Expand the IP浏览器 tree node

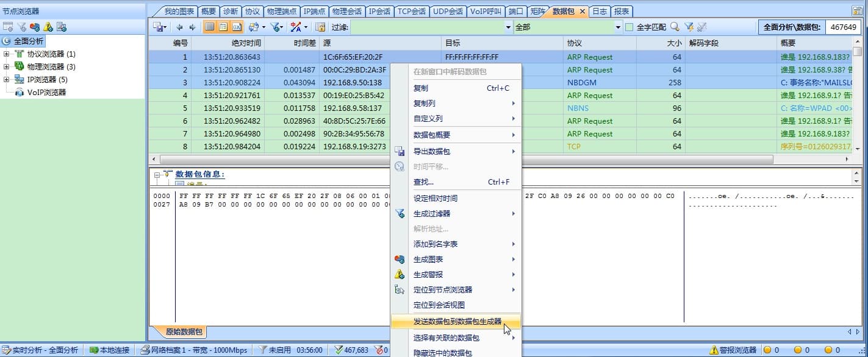click(x=7, y=80)
